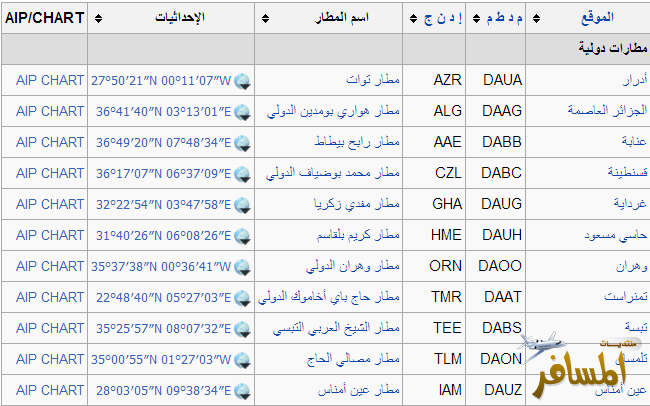Image resolution: width=650 pixels, height=406 pixels.
Task: Click the globe icon beside 36°41′40″N 03°13′01″E
Action: (242, 112)
